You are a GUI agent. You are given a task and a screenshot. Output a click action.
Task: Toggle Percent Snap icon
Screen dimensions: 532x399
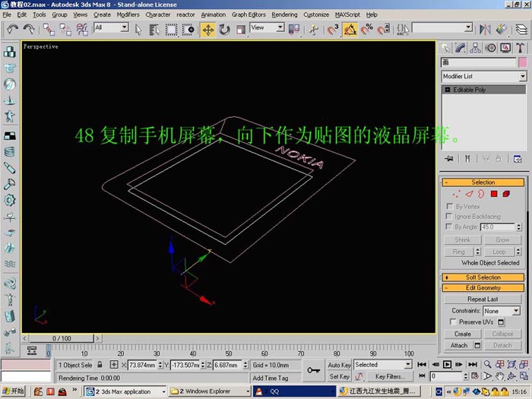(x=366, y=30)
